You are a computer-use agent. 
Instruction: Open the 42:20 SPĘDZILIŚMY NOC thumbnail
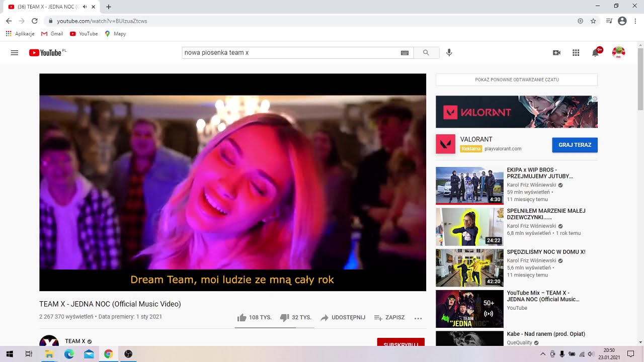point(469,268)
